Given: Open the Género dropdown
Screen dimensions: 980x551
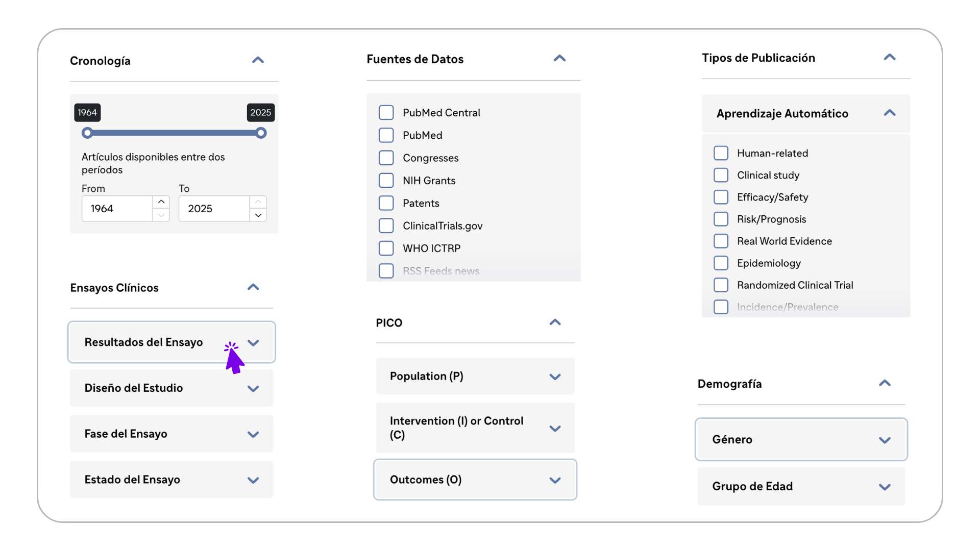Looking at the screenshot, I should 801,440.
